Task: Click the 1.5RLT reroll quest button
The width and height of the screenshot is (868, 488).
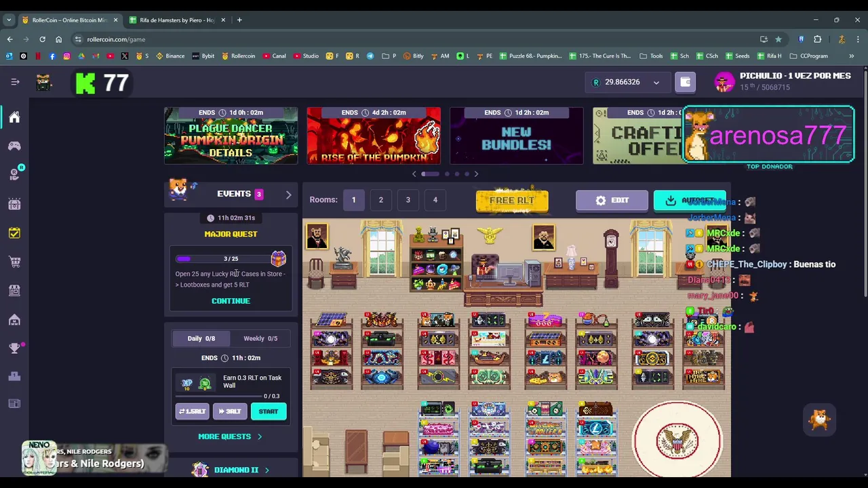Action: point(192,411)
